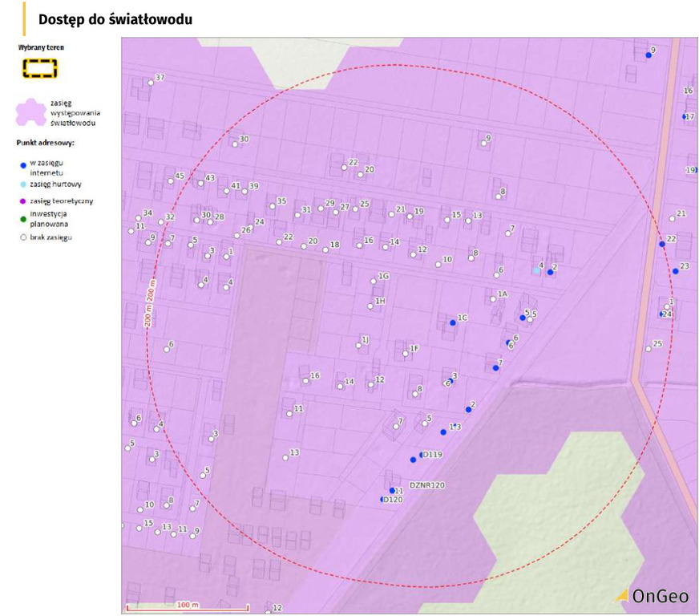699x616 pixels.
Task: Click the light blue 'zasięg hurtowy' legend dot
Action: [23, 184]
